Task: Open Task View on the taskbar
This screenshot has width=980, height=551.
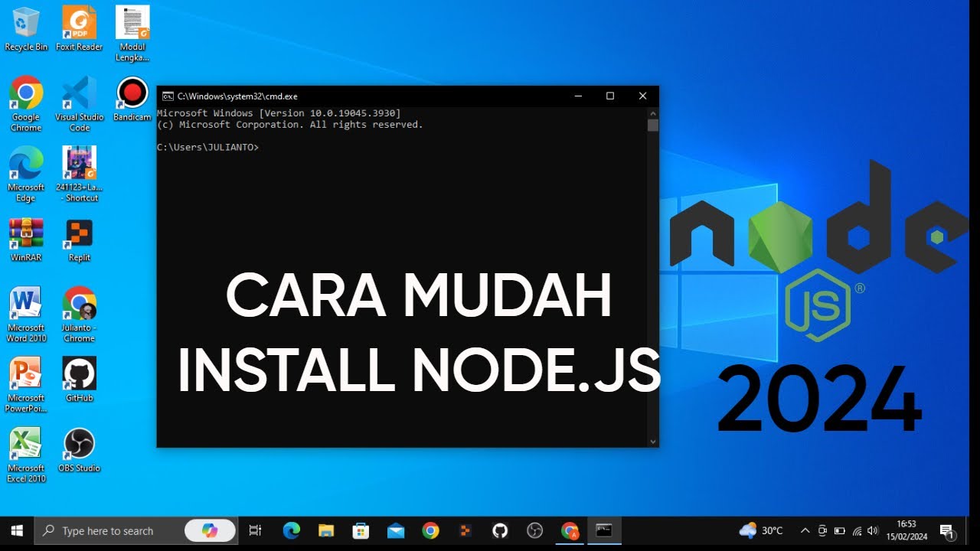Action: 256,530
